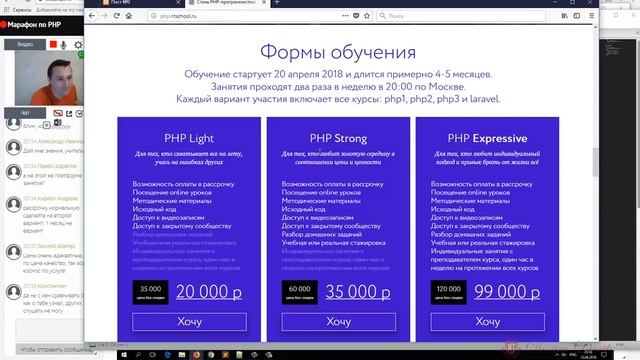The width and height of the screenshot is (640, 360).
Task: Click the page vertical scrollbar thumb
Action: tap(595, 162)
